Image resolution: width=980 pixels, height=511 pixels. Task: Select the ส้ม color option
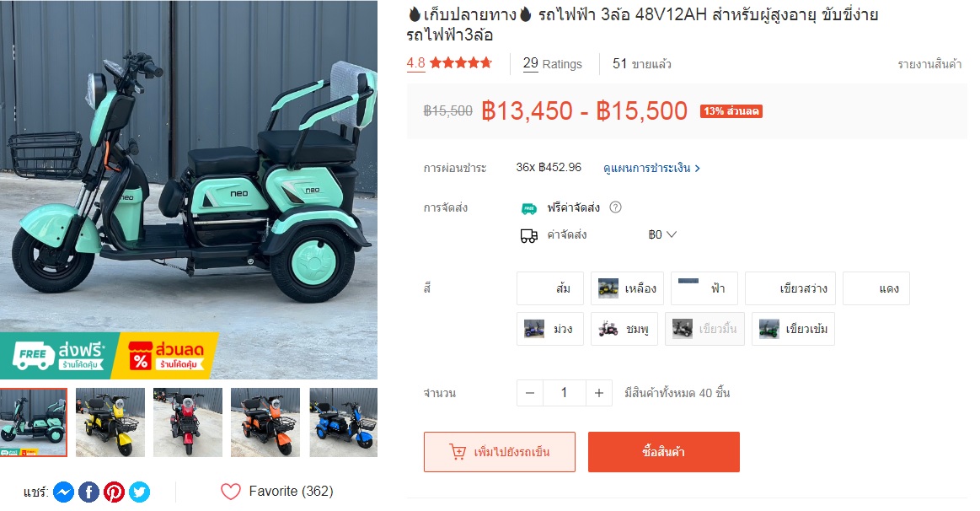click(x=550, y=288)
